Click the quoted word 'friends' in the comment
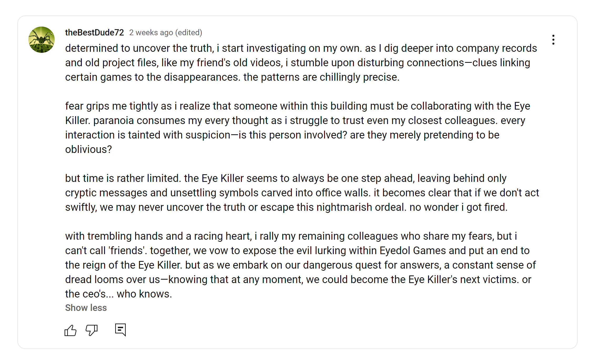Image resolution: width=596 pixels, height=364 pixels. click(127, 251)
